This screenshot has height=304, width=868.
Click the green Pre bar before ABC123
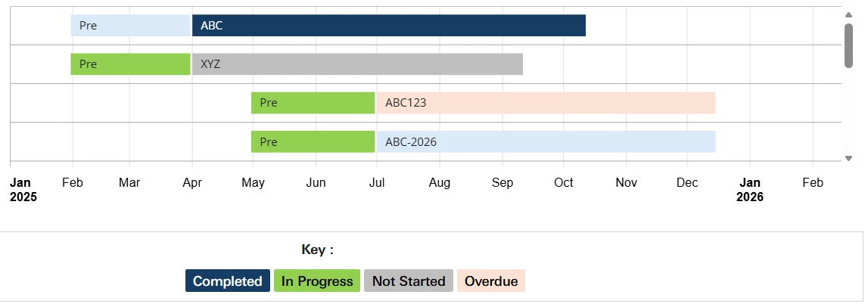point(313,103)
